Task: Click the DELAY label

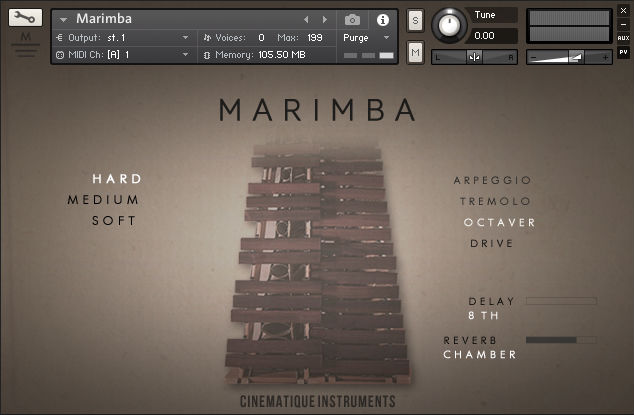Action: point(492,301)
